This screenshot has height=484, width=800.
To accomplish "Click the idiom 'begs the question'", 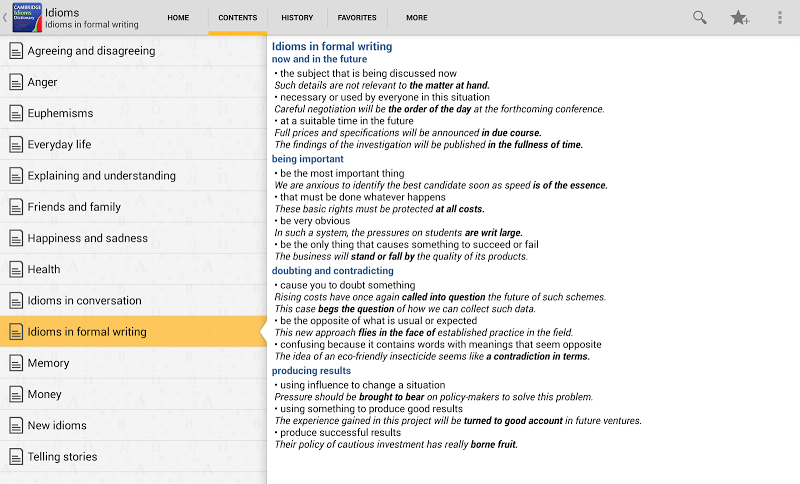I will coord(356,309).
